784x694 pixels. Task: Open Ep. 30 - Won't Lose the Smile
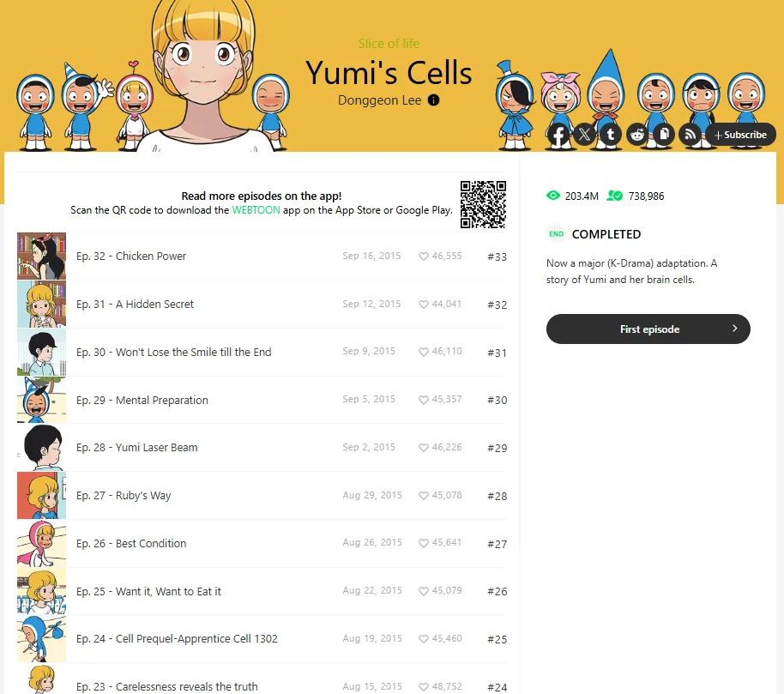coord(262,352)
